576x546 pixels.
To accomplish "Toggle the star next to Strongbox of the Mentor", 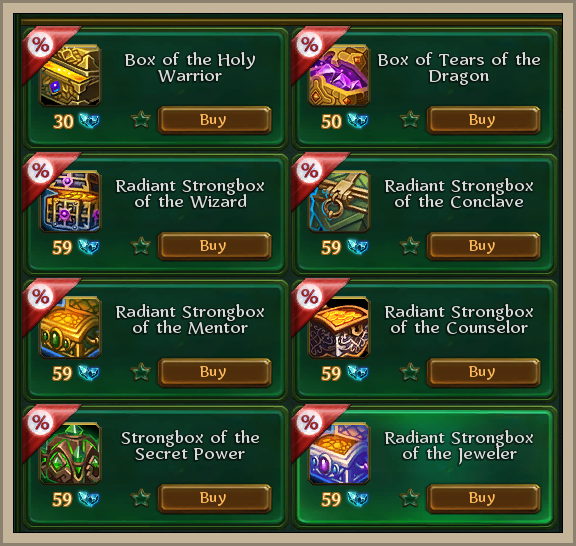I will [x=141, y=372].
